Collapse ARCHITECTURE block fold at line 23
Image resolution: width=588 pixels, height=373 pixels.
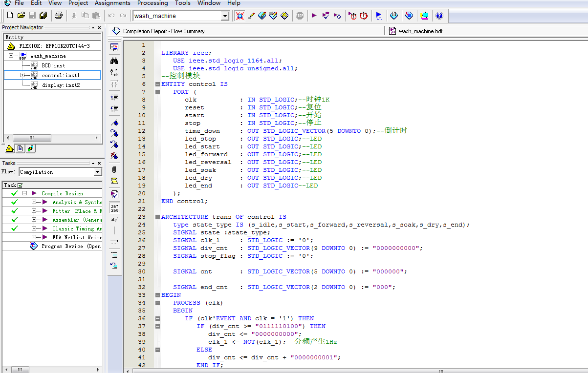157,217
